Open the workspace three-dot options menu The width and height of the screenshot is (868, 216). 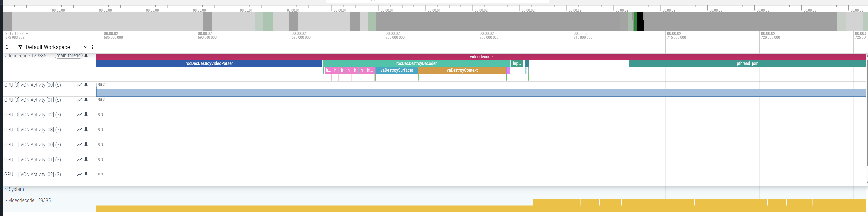[x=92, y=47]
